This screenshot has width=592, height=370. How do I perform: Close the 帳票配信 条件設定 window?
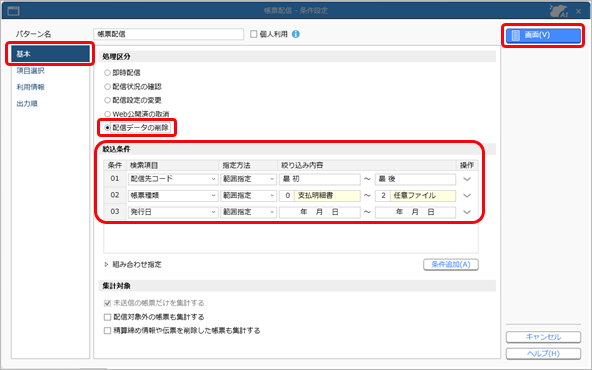(578, 11)
